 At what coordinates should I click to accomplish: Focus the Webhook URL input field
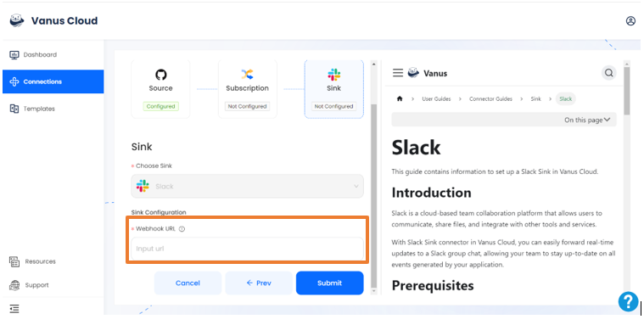pyautogui.click(x=247, y=249)
